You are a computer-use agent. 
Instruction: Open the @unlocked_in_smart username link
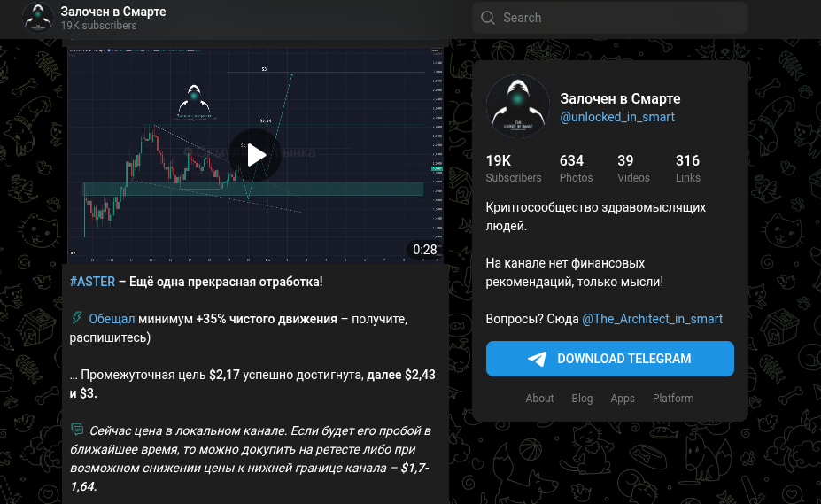click(x=617, y=117)
